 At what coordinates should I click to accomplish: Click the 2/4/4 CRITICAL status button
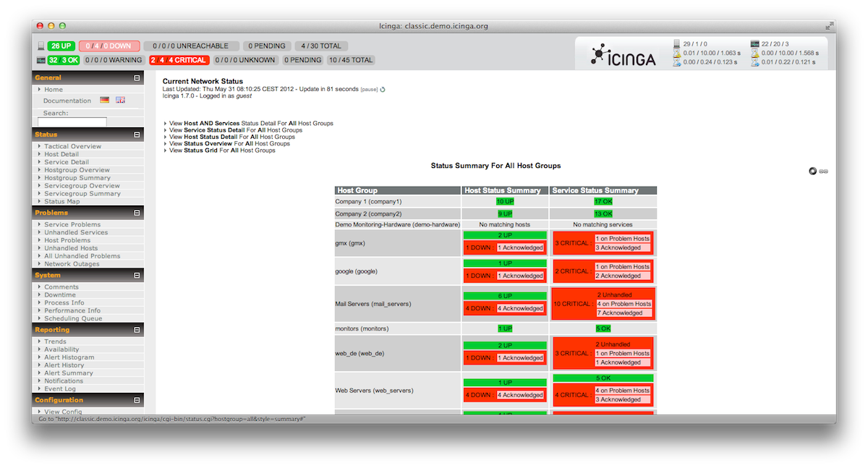coord(179,60)
